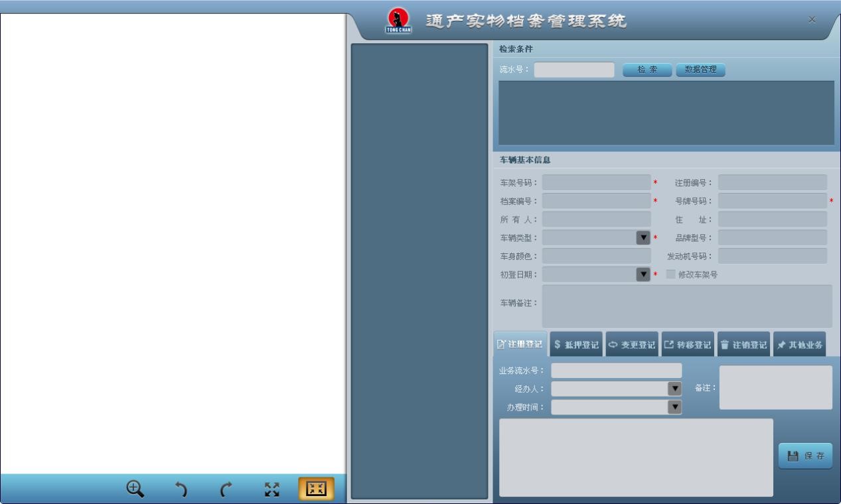Viewport: 841px width, 504px height.
Task: Select the 注销登记 tab
Action: point(743,345)
